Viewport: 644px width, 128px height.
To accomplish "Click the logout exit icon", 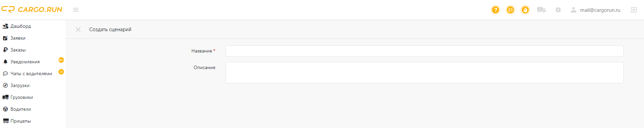I will [x=634, y=10].
